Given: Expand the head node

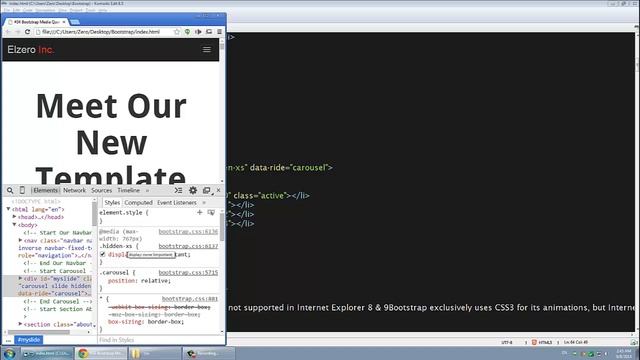Looking at the screenshot, I should 14,217.
